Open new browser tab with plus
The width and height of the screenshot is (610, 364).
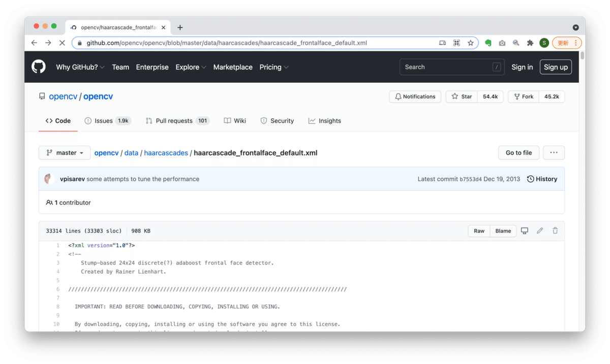click(180, 27)
